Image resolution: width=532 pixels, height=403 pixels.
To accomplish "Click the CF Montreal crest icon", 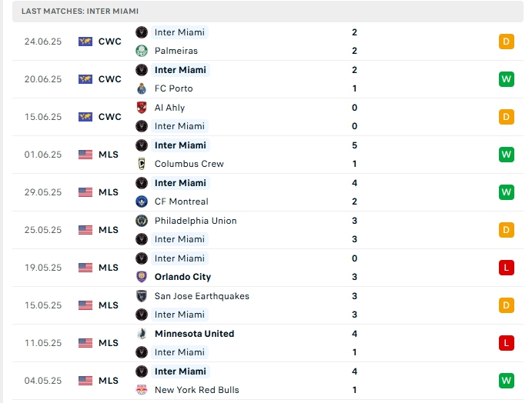I will tap(141, 201).
